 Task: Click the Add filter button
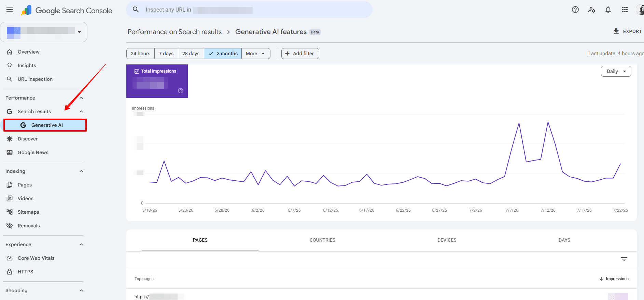300,54
